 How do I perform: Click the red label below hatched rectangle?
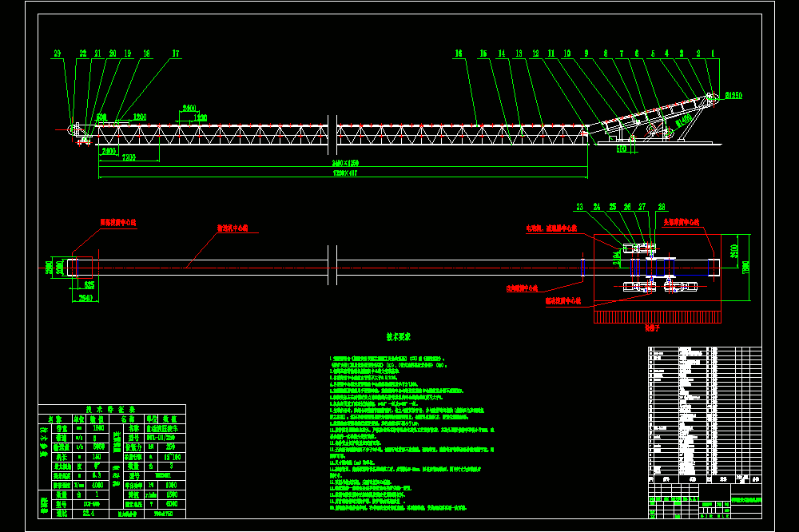tap(652, 328)
